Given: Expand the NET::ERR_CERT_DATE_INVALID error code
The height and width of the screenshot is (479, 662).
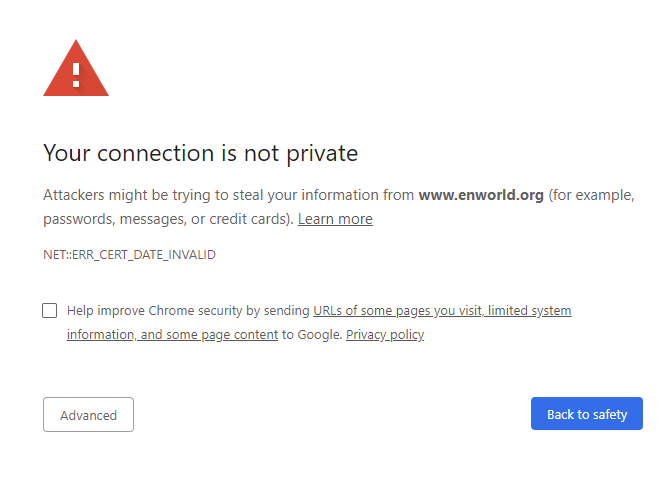Looking at the screenshot, I should [129, 255].
